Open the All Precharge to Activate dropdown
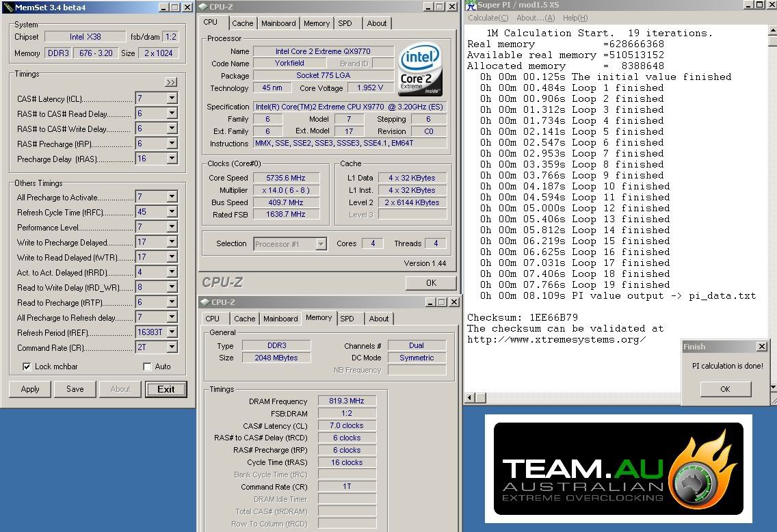 coord(172,196)
